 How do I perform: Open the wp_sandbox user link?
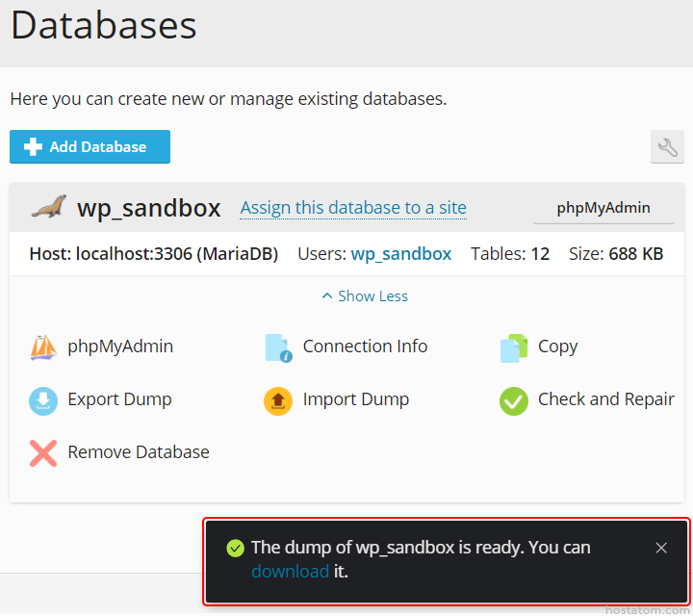pyautogui.click(x=400, y=254)
